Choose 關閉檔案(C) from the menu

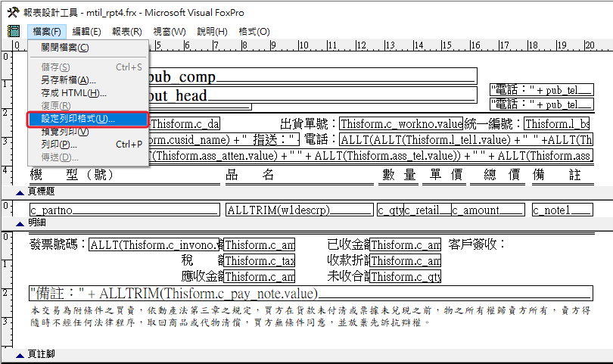(x=88, y=48)
